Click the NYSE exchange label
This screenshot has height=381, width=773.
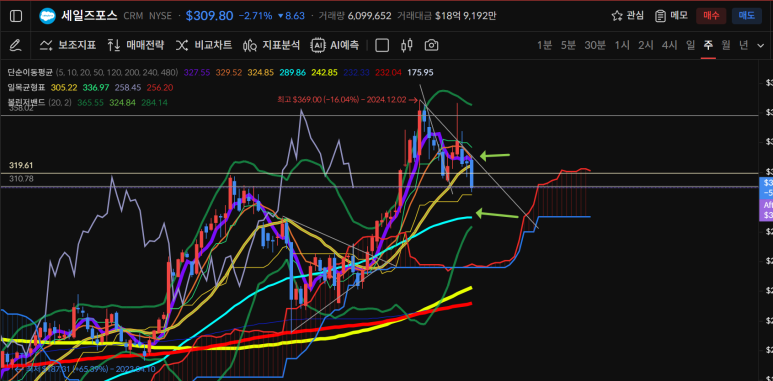coord(160,16)
